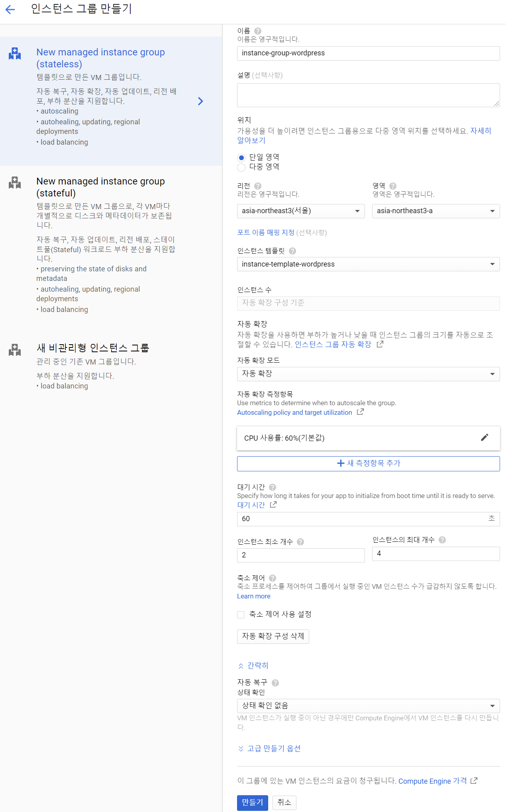Open the 자동 확장 모드 dropdown
This screenshot has height=812, width=510.
pyautogui.click(x=369, y=374)
